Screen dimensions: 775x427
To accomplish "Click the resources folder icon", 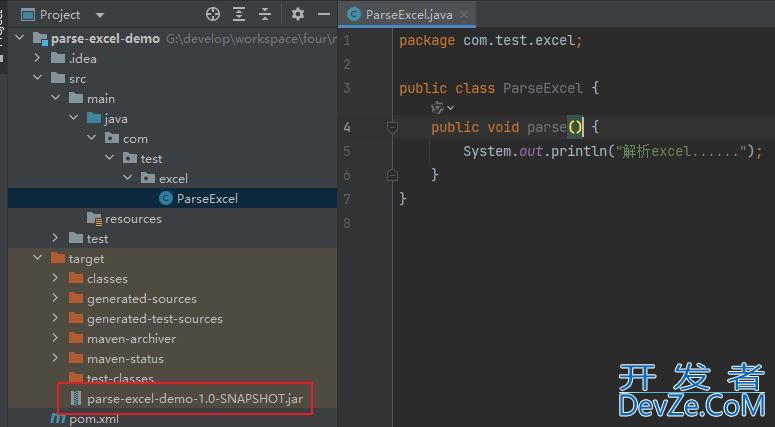I will (x=94, y=218).
